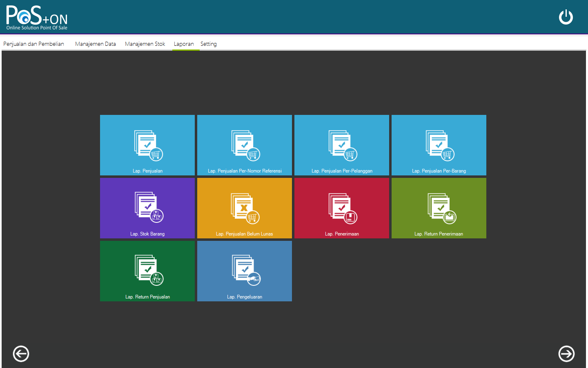This screenshot has width=588, height=368.
Task: Open Lap. Penjualan Belum Lunas report
Action: pyautogui.click(x=244, y=208)
